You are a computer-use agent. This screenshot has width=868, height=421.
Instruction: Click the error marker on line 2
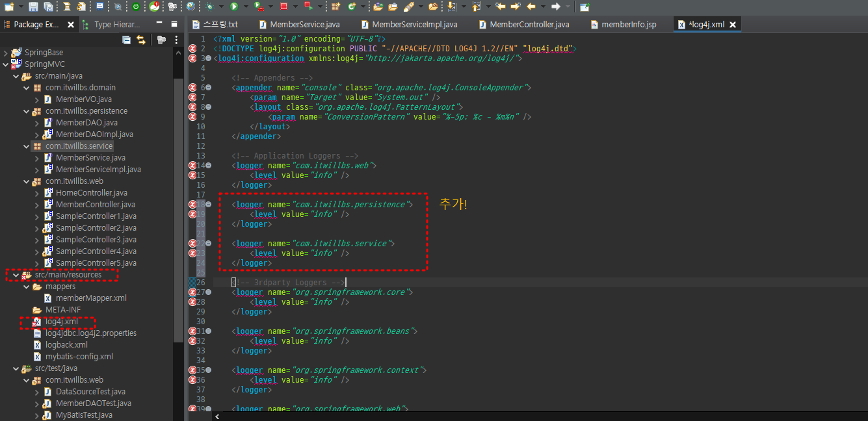192,49
